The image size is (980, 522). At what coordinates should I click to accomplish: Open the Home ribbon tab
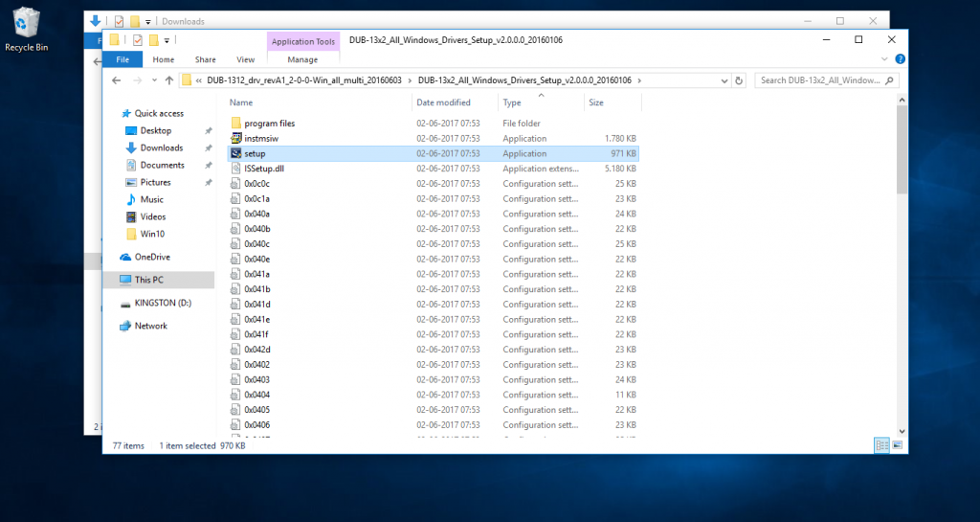click(163, 59)
